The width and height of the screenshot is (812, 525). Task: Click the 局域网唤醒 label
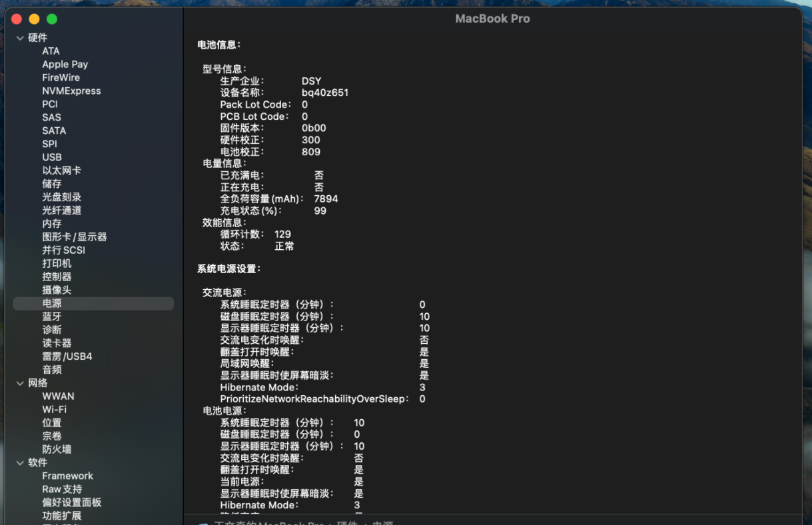(248, 364)
